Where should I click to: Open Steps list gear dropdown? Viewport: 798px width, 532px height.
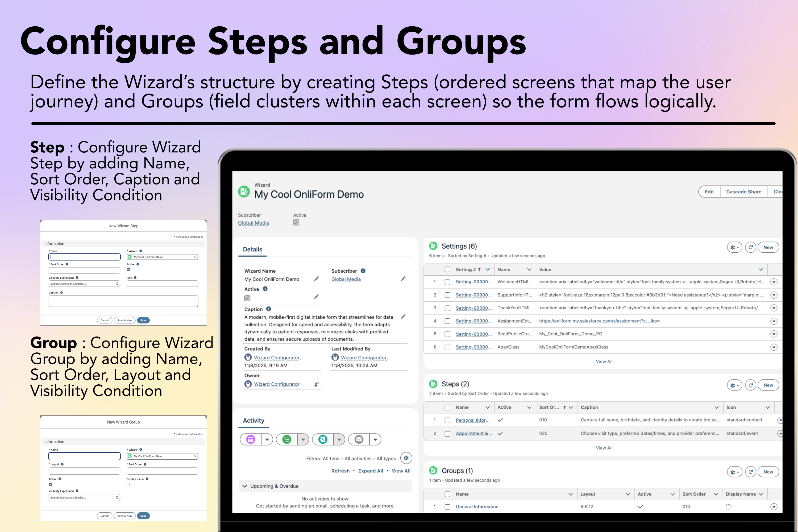tap(734, 385)
